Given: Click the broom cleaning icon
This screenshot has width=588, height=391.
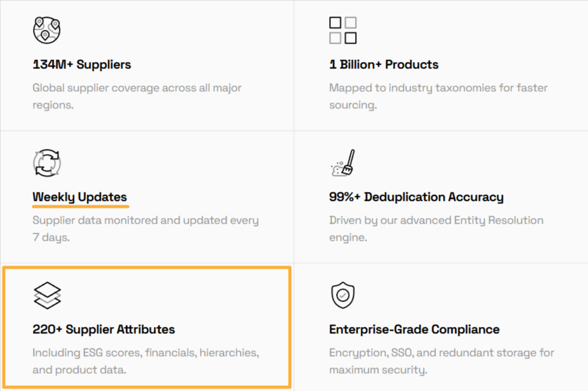Looking at the screenshot, I should point(343,163).
